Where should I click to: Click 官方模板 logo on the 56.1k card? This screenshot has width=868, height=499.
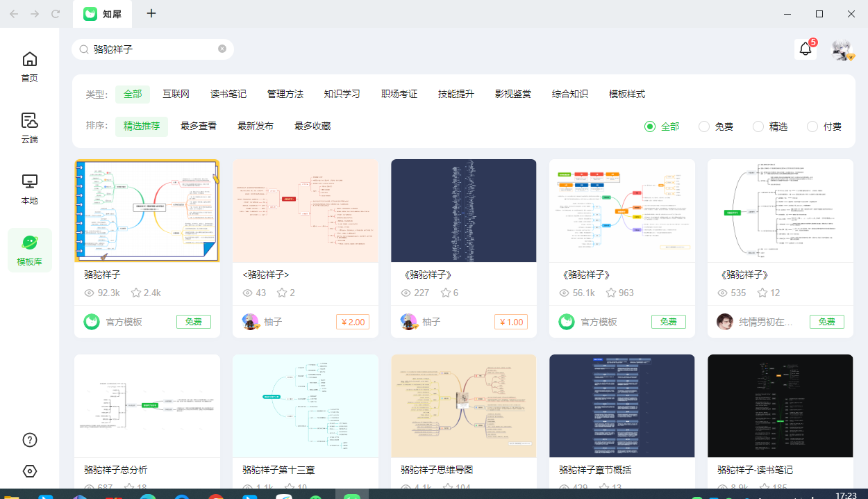(x=567, y=322)
